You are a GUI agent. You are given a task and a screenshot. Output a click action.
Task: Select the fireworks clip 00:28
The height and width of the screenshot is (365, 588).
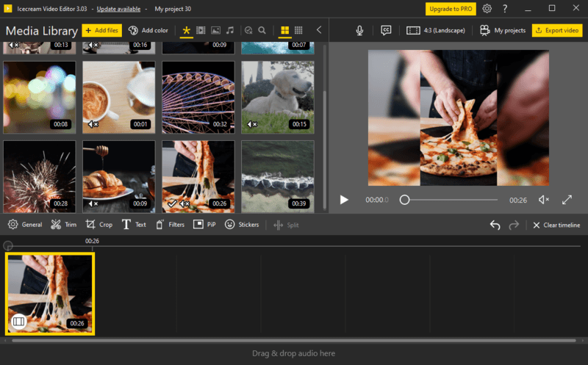[x=40, y=177]
